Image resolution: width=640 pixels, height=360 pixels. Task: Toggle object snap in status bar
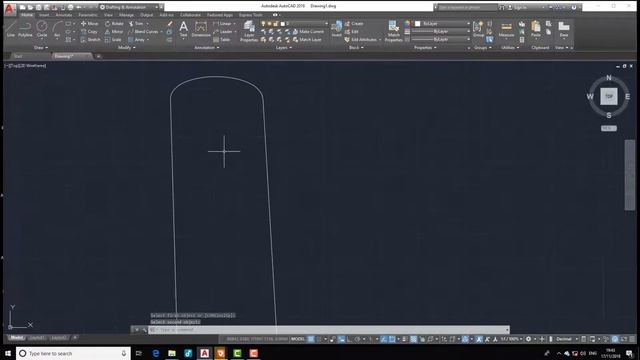(x=392, y=339)
